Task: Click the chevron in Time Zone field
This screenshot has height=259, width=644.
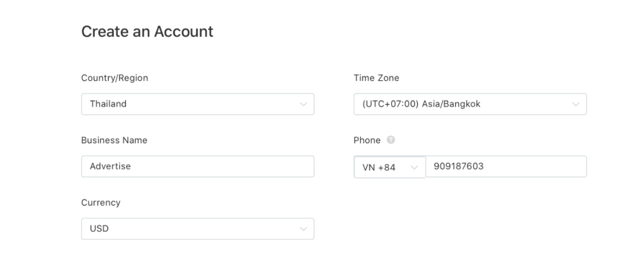Action: click(x=576, y=104)
